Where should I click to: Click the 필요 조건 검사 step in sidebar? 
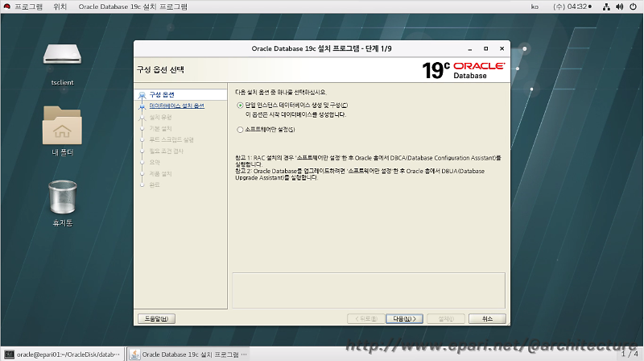click(x=167, y=151)
